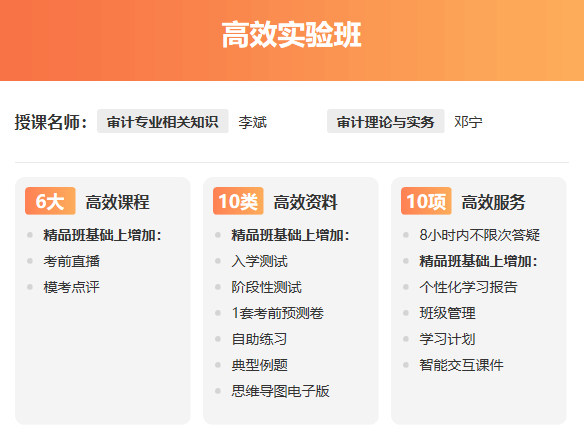Click the 高效服务 card heading
This screenshot has width=584, height=437.
(493, 202)
